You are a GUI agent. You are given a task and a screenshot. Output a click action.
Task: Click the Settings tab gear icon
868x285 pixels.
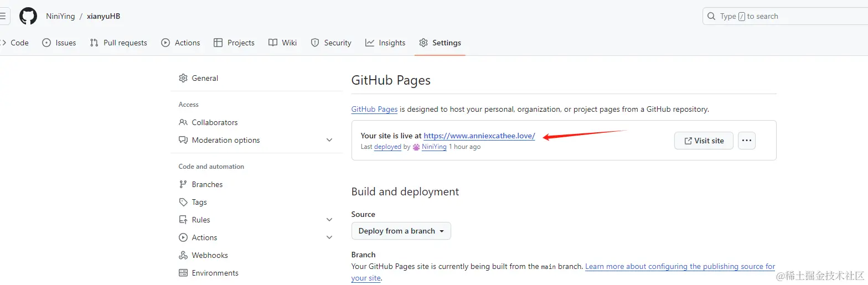coord(423,43)
